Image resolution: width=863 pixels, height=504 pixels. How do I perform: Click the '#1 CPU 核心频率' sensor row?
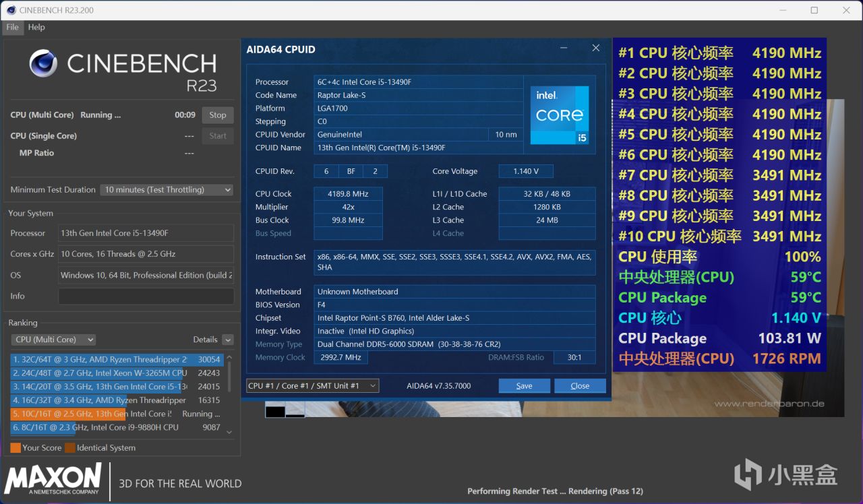[719, 53]
